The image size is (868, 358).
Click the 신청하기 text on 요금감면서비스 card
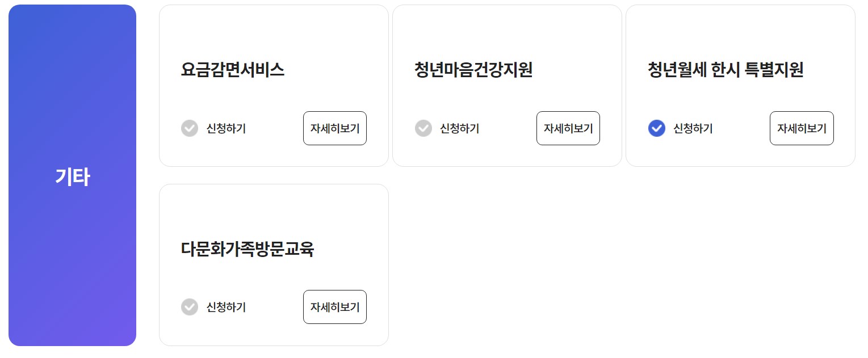click(x=226, y=128)
